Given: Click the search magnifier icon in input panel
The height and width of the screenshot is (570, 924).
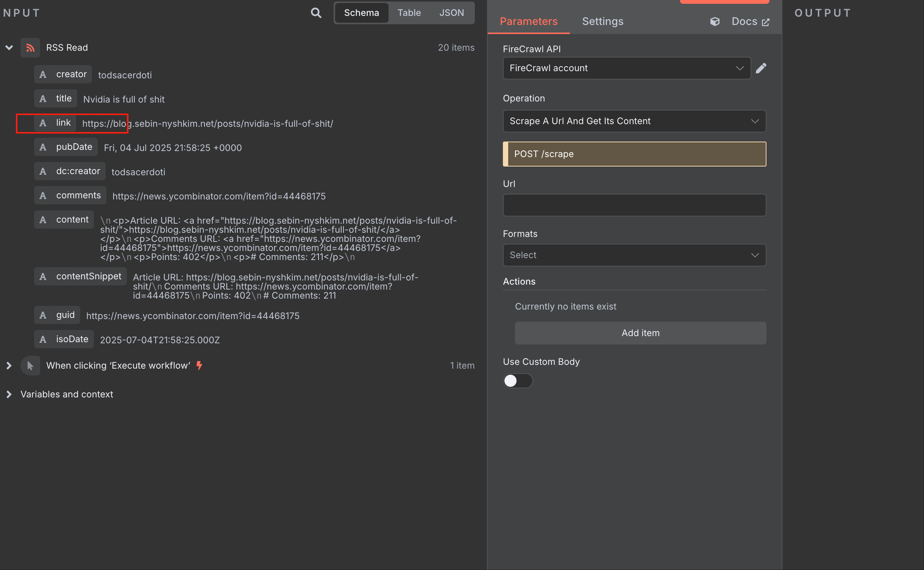Looking at the screenshot, I should (316, 13).
